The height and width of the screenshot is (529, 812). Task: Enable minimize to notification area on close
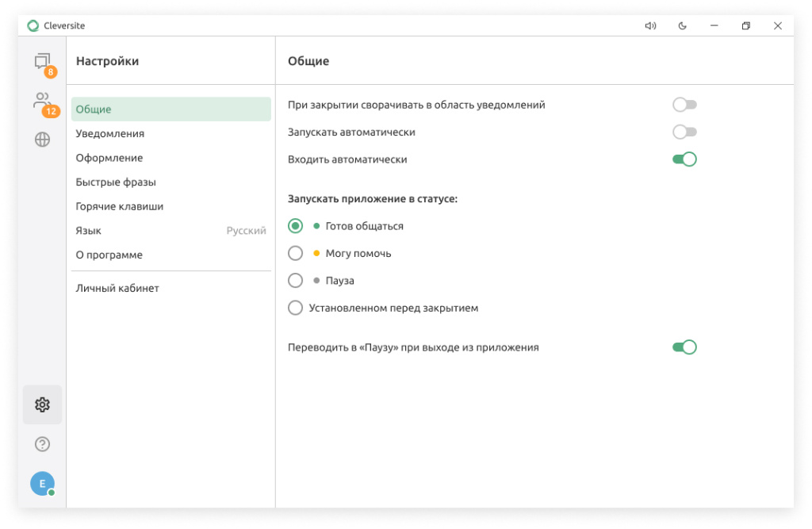pos(684,105)
